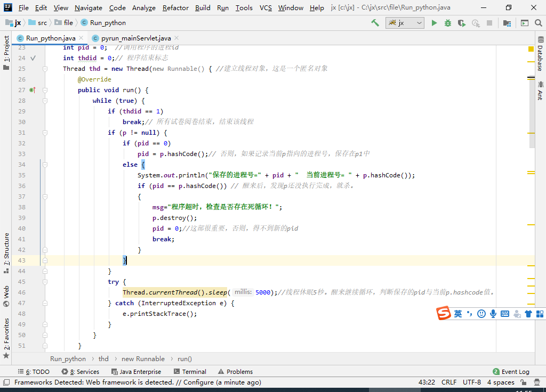Collapse the code block at line 25
This screenshot has width=546, height=392.
click(x=45, y=69)
